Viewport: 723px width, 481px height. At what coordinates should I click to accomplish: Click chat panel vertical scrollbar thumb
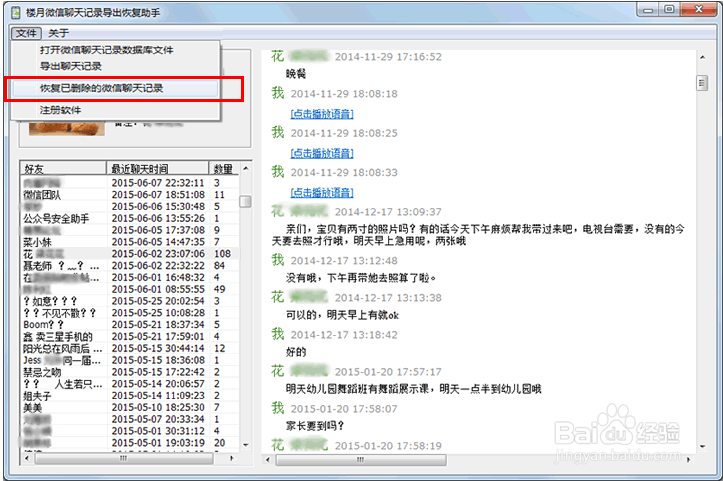pos(702,83)
